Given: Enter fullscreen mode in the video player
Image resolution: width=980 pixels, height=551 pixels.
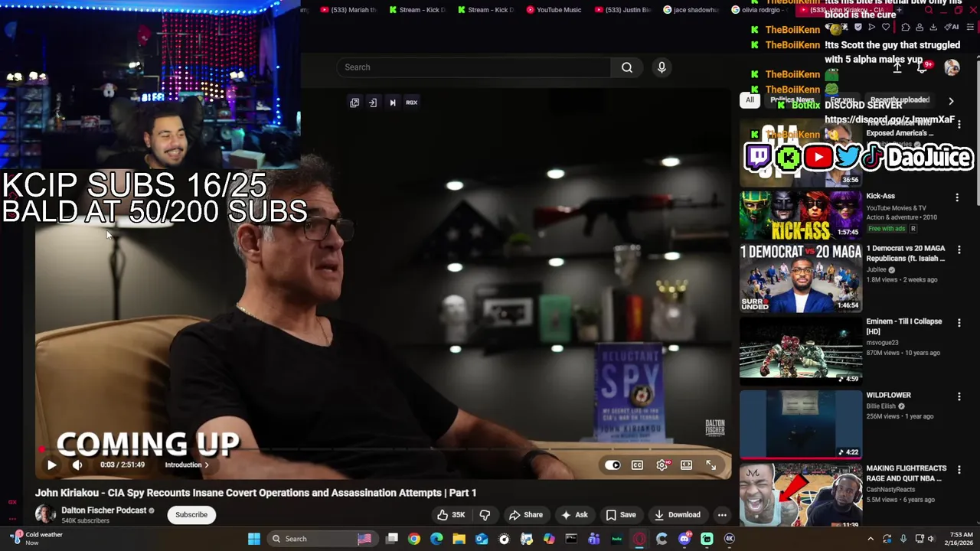Looking at the screenshot, I should [711, 465].
